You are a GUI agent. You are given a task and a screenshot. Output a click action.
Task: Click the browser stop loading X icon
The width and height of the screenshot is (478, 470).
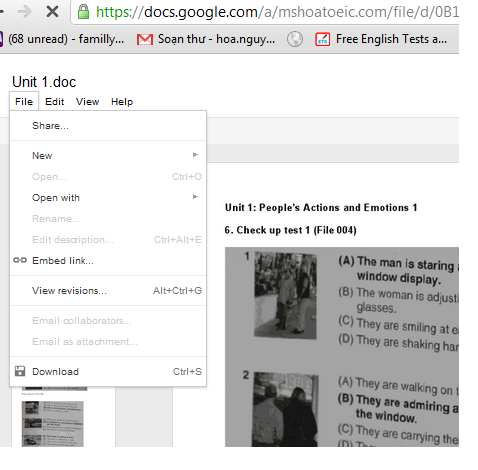(52, 12)
